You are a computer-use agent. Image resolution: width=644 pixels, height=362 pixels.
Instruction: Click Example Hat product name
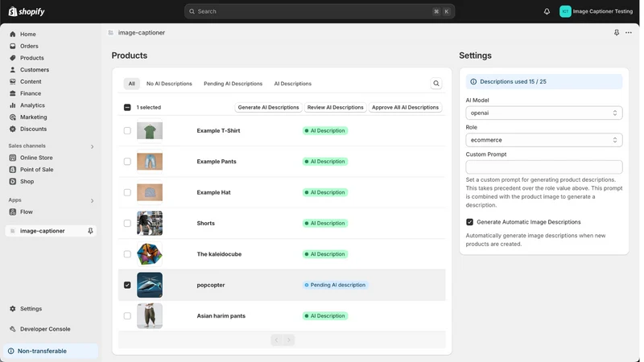click(213, 192)
